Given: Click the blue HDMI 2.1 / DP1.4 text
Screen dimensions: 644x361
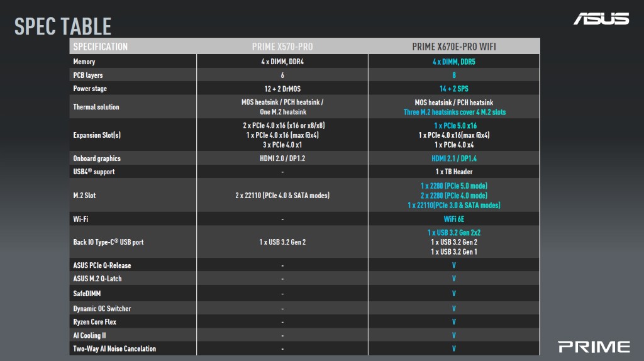Looking at the screenshot, I should (453, 158).
